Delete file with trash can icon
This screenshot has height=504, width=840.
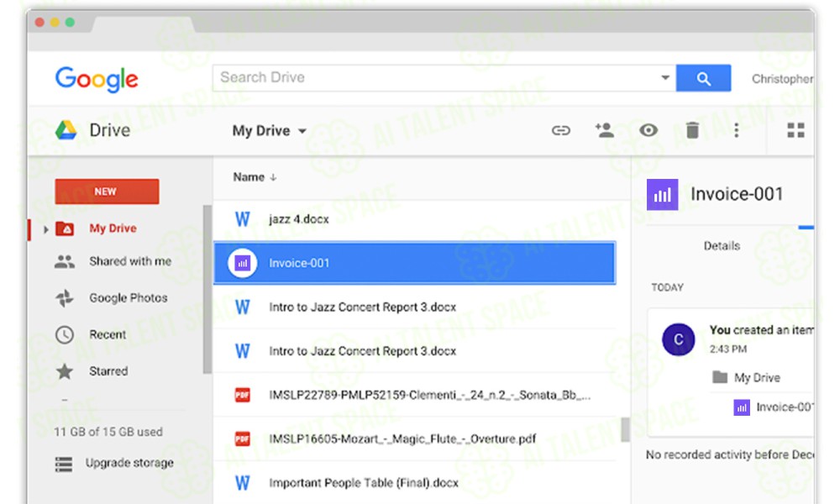pos(692,130)
